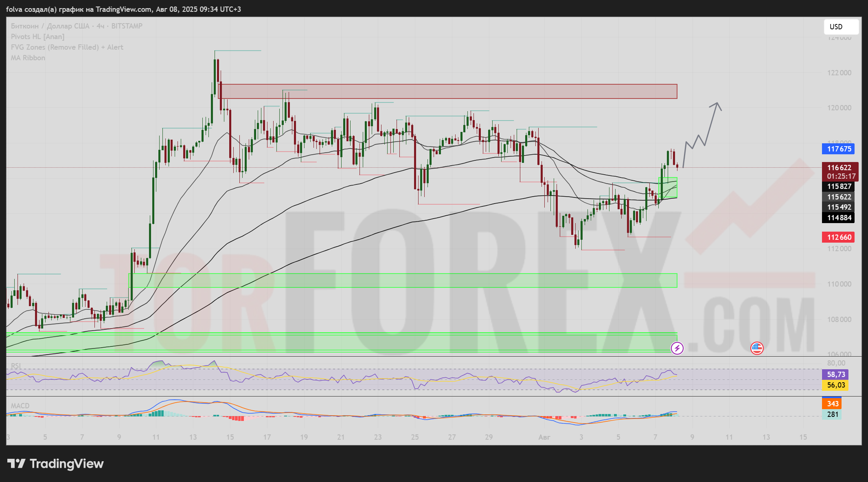868x482 pixels.
Task: Select the RSI pane label
Action: click(x=16, y=366)
